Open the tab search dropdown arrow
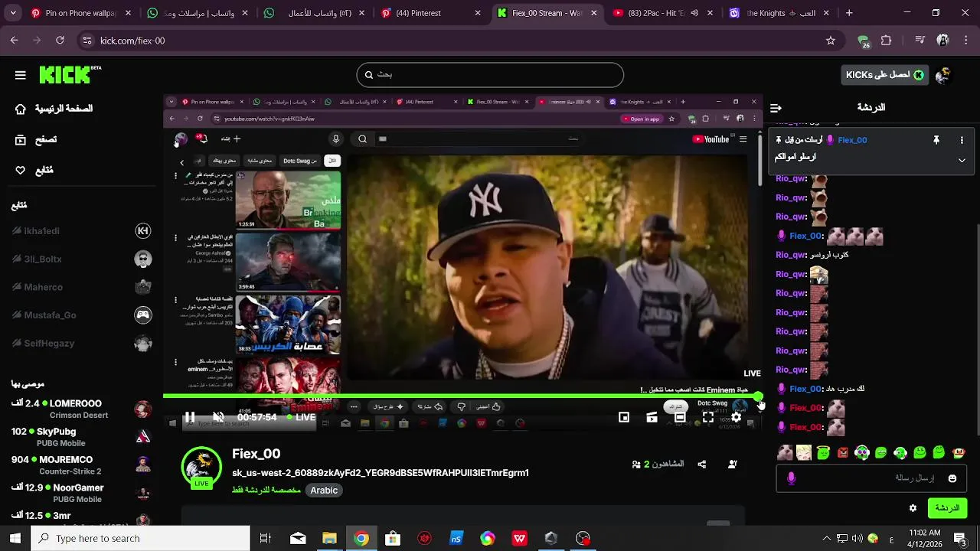Viewport: 980px width, 551px height. (x=13, y=13)
